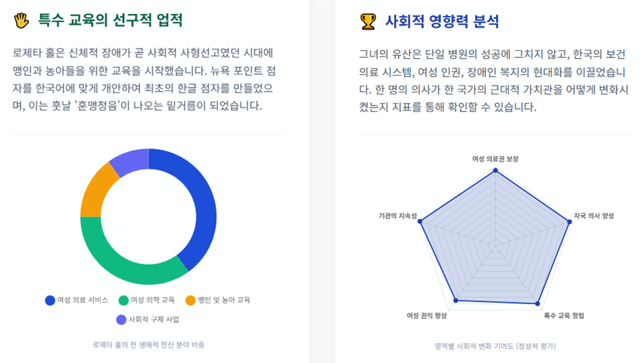Toggle the 여성 의료 서비스 legend item
This screenshot has width=644, height=363.
coord(77,300)
